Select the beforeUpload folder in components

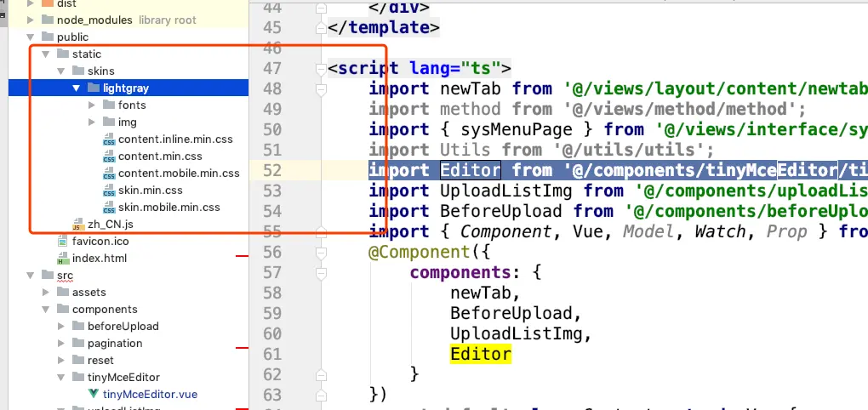123,327
